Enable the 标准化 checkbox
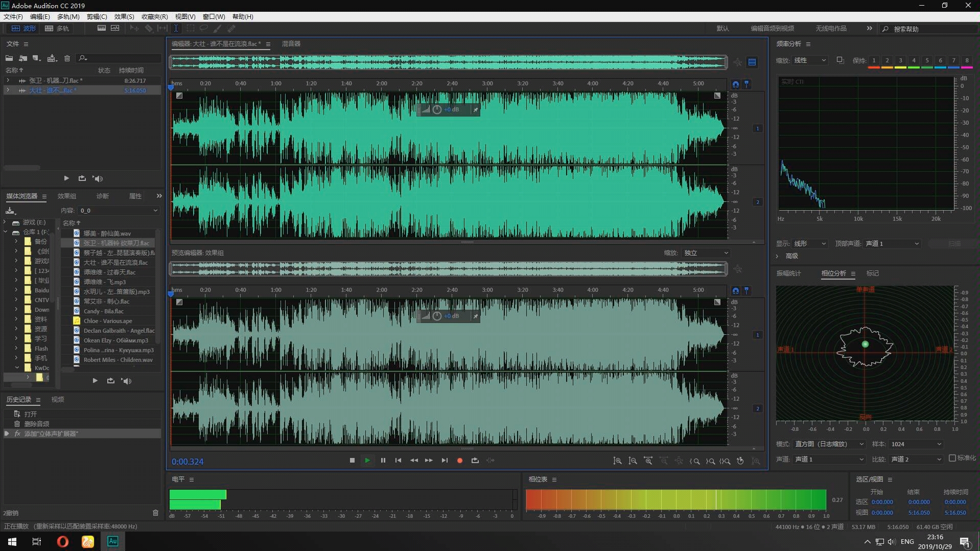 point(952,458)
